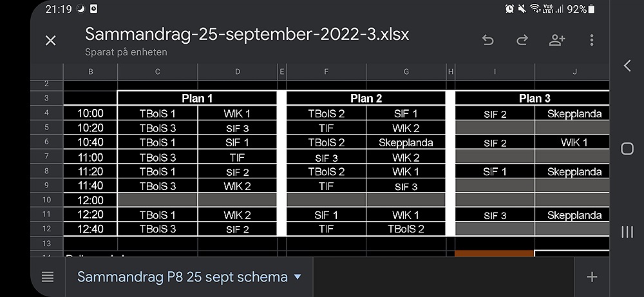Tap the file name Sammandrag-25-september-2022-3.xlsx

247,34
